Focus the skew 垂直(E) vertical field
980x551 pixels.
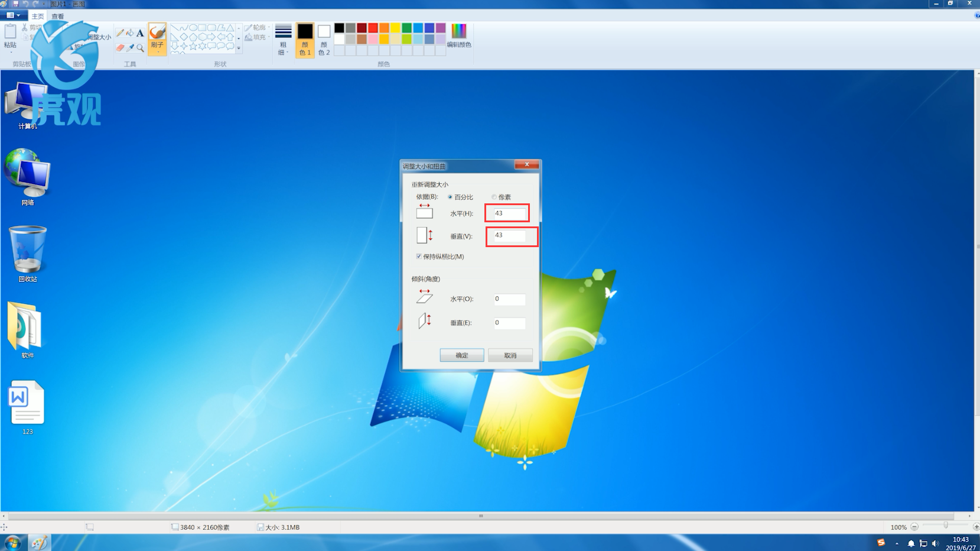pyautogui.click(x=509, y=323)
